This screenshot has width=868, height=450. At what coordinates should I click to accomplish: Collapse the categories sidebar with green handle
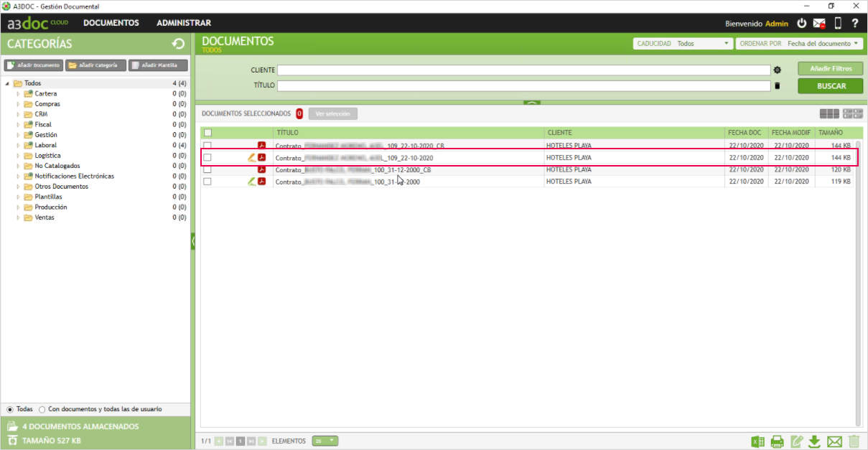click(193, 241)
